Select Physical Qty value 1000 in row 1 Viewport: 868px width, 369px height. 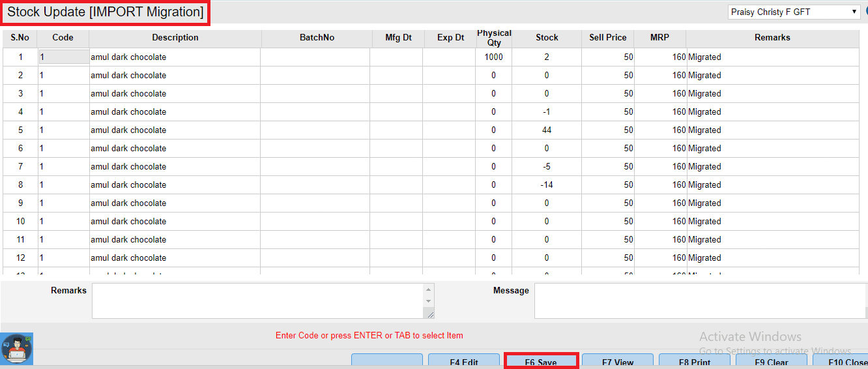pos(494,57)
